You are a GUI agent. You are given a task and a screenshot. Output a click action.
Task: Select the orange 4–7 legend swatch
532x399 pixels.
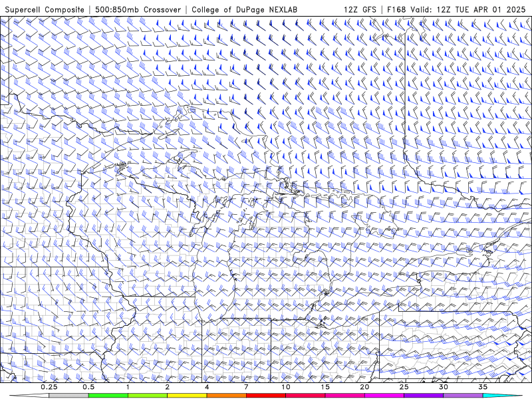pos(226,396)
